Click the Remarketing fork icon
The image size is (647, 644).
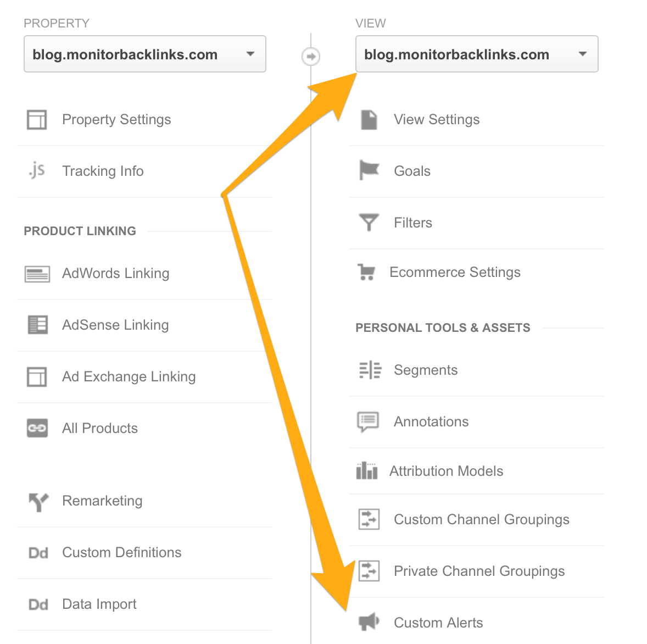[x=38, y=502]
